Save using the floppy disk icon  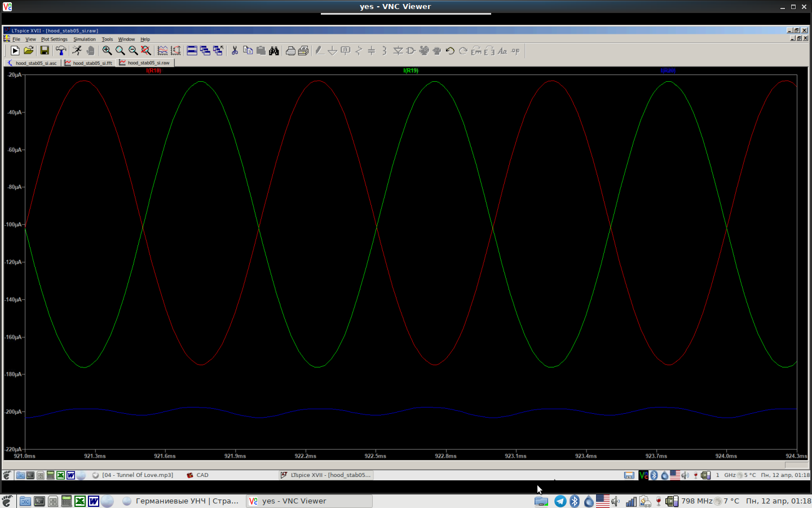pos(45,51)
